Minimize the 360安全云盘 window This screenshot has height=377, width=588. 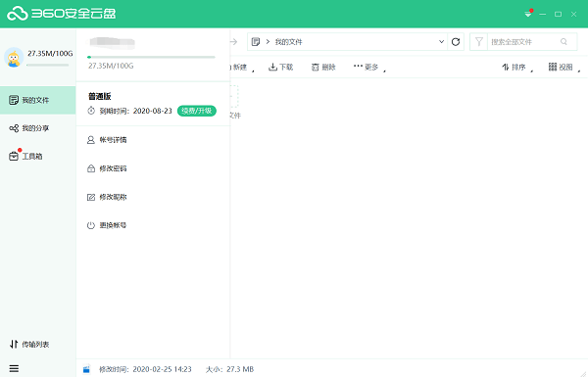pos(543,14)
